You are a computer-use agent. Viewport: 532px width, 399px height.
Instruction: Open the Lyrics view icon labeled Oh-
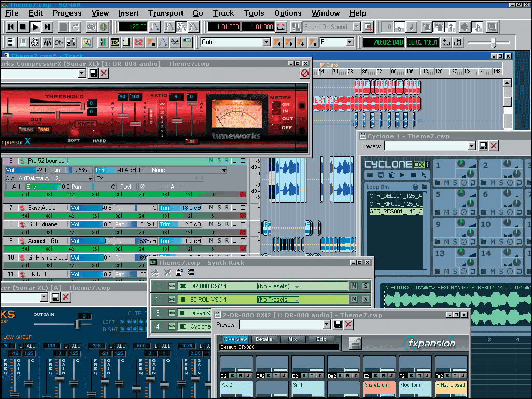coord(59,42)
